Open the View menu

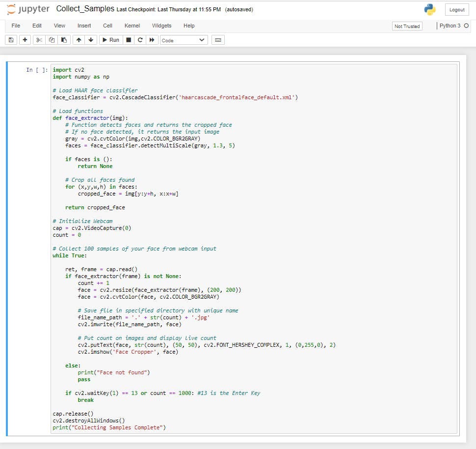[x=59, y=26]
